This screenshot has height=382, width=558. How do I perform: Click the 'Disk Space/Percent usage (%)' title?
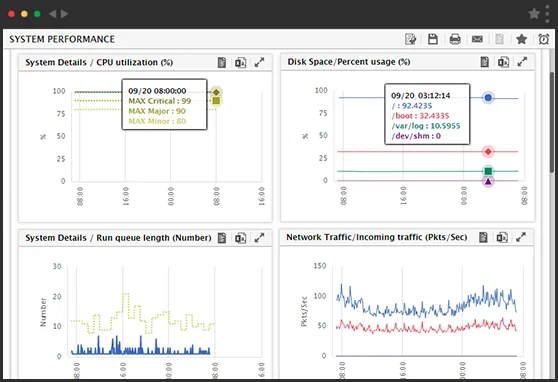[349, 62]
